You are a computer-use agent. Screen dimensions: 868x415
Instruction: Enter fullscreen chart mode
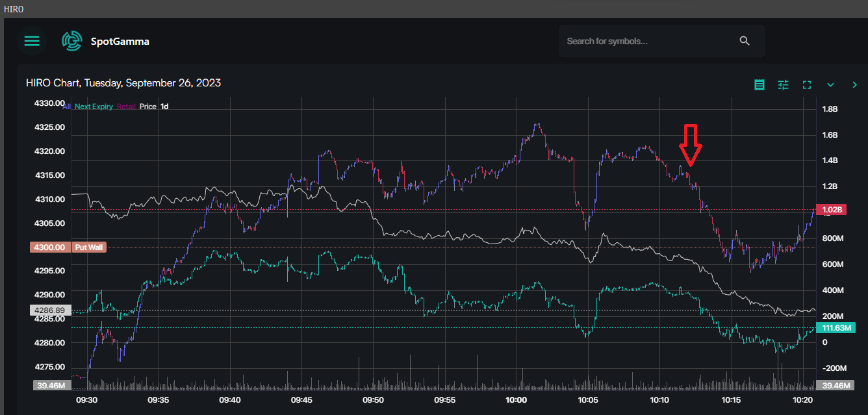coord(807,84)
